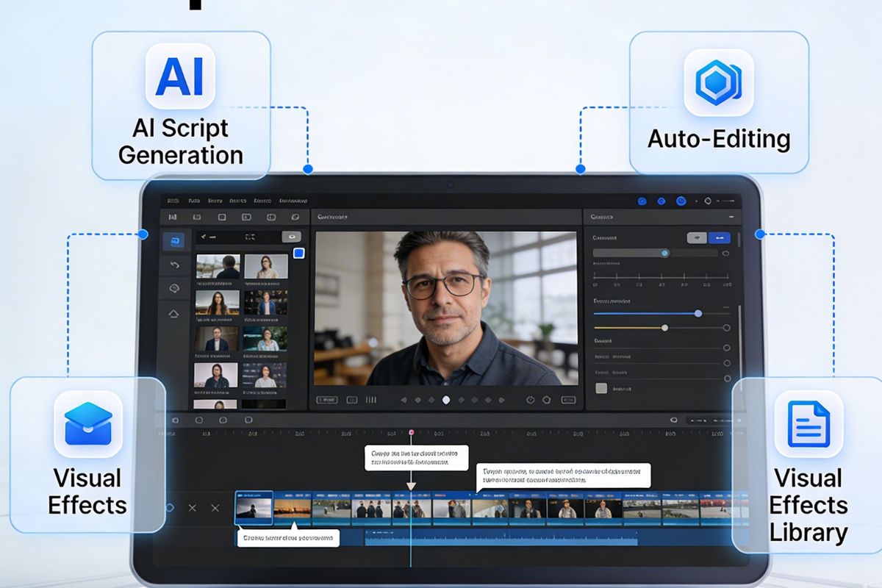Check the blue square box beside media thumbnails

[x=298, y=254]
